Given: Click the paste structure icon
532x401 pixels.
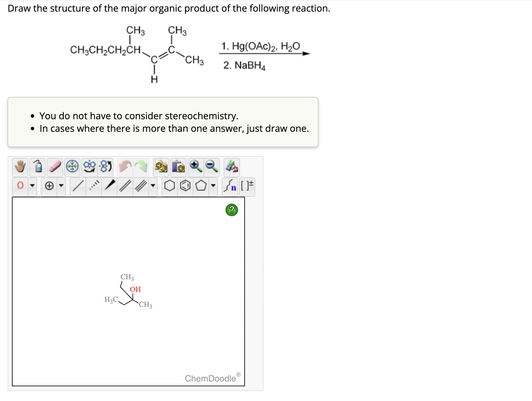Looking at the screenshot, I should (177, 167).
